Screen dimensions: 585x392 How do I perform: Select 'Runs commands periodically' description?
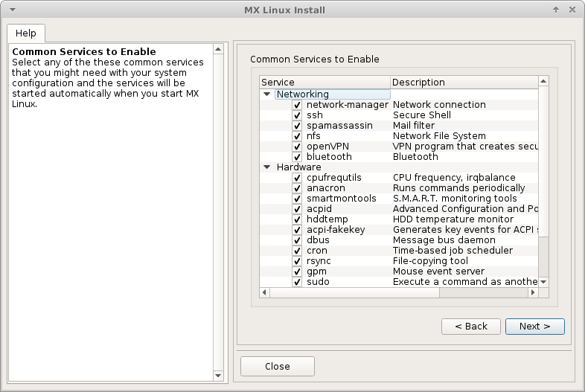(x=459, y=188)
